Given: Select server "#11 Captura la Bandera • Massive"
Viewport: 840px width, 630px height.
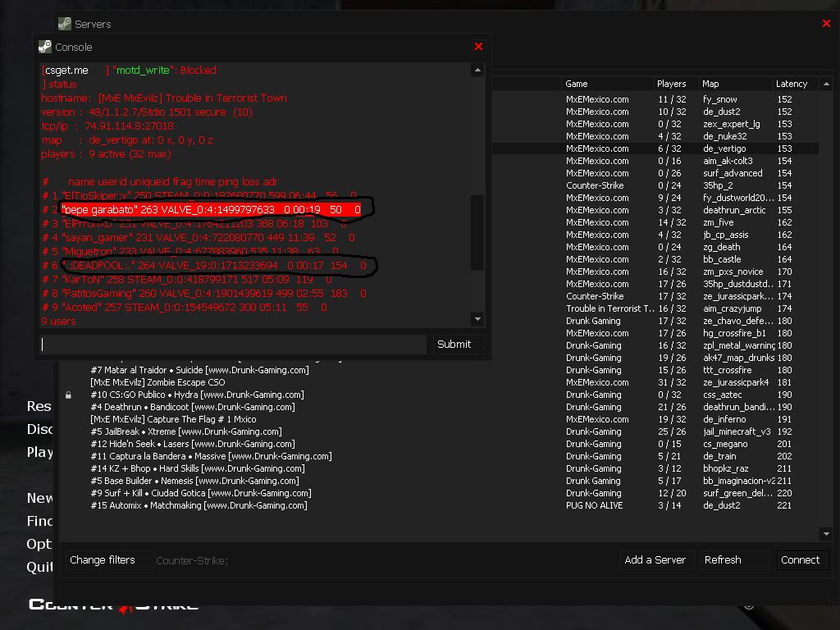Looking at the screenshot, I should pyautogui.click(x=211, y=456).
